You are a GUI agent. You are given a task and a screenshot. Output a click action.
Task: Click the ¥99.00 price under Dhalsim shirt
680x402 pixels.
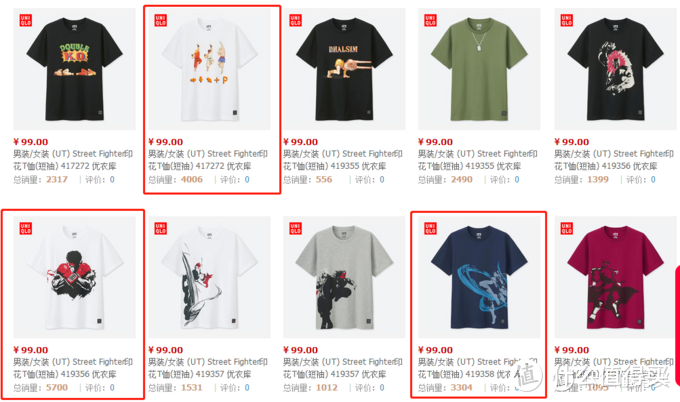point(301,142)
